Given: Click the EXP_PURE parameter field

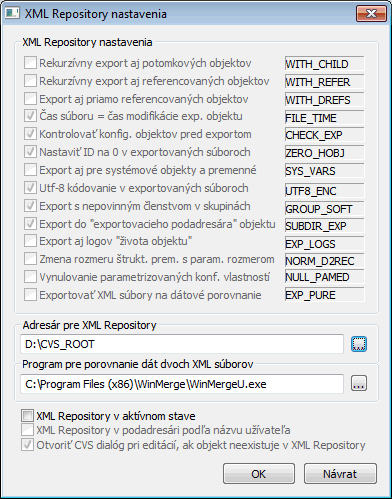Looking at the screenshot, I should tap(325, 295).
